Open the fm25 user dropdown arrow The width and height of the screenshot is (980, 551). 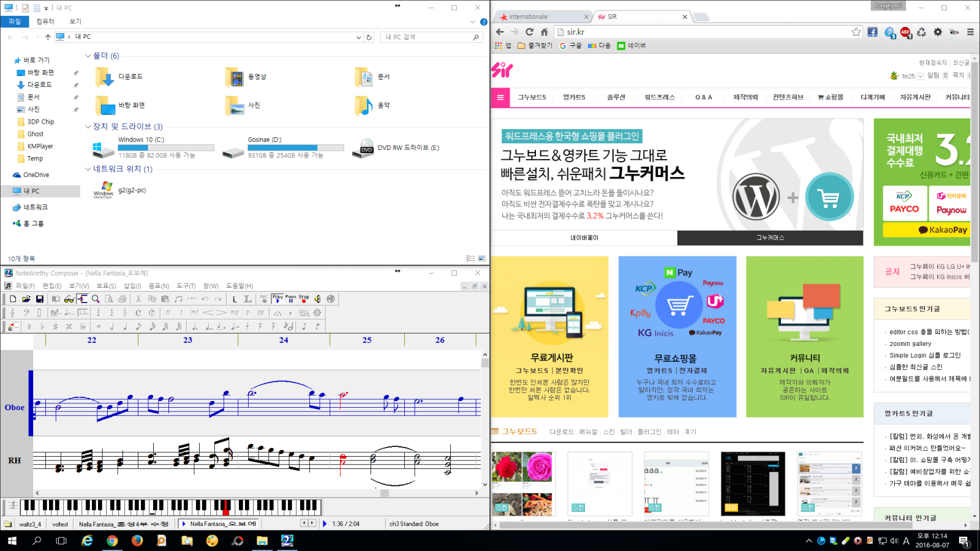point(920,77)
